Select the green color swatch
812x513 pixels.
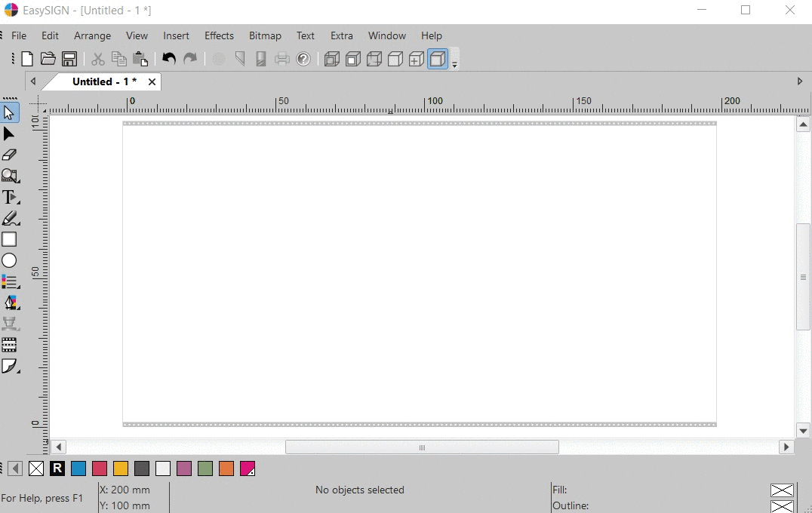[205, 468]
